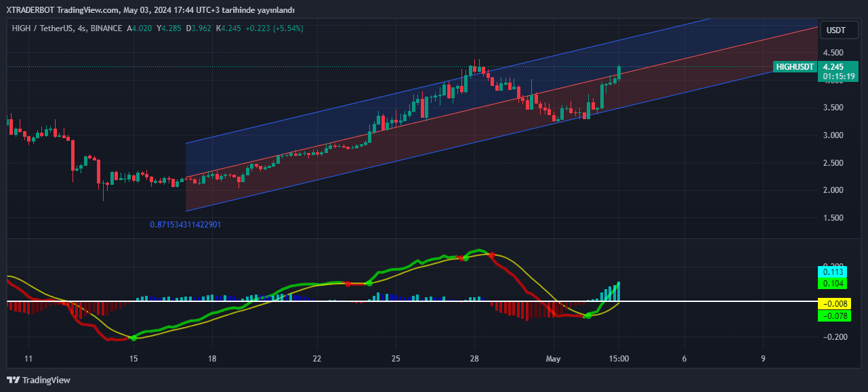Screen dimensions: 868x392
Task: Click the TradingView logo icon
Action: tap(12, 380)
